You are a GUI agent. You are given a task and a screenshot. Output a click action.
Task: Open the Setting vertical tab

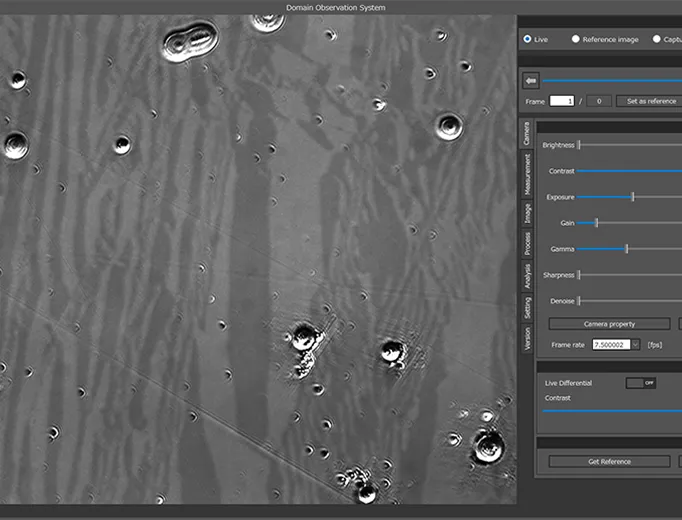click(527, 308)
